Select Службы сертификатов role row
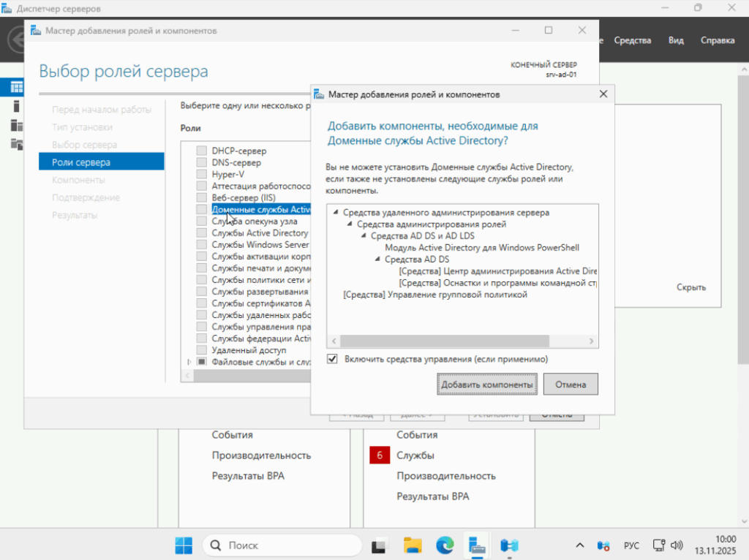 click(x=261, y=303)
